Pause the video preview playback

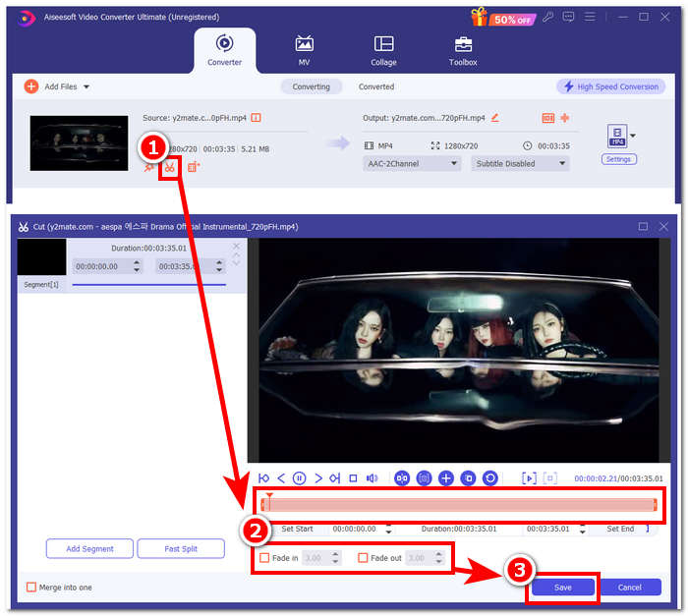coord(299,478)
